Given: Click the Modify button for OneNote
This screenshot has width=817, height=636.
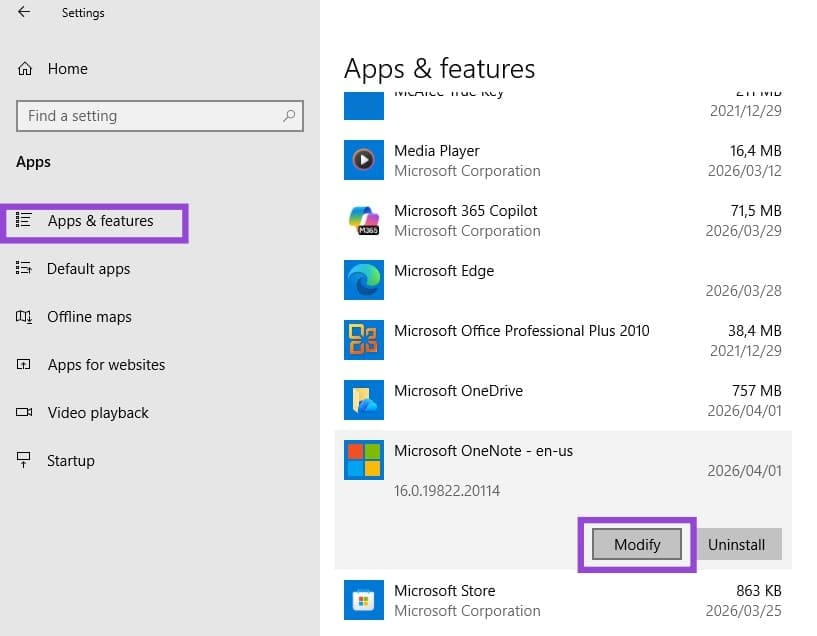Looking at the screenshot, I should click(x=637, y=544).
